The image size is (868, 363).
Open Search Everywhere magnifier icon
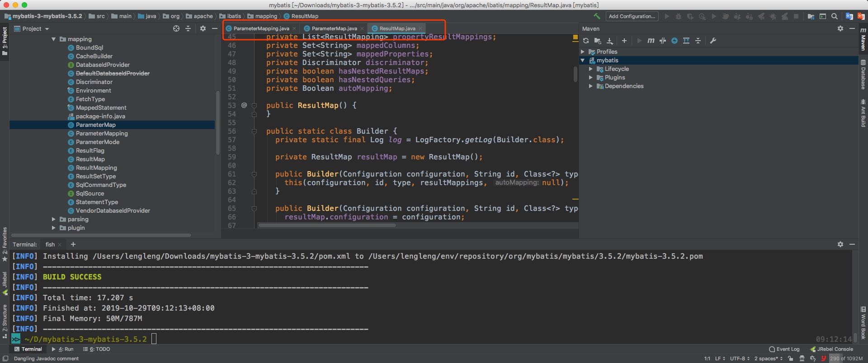click(x=835, y=16)
